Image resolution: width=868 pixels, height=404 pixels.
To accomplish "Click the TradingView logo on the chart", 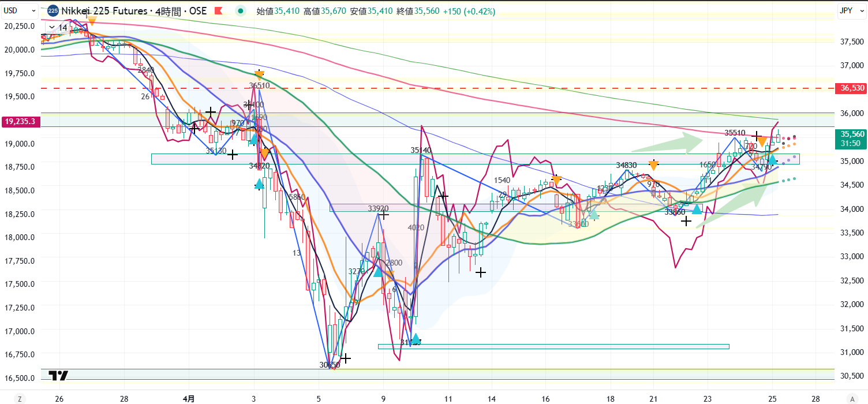I will (58, 375).
